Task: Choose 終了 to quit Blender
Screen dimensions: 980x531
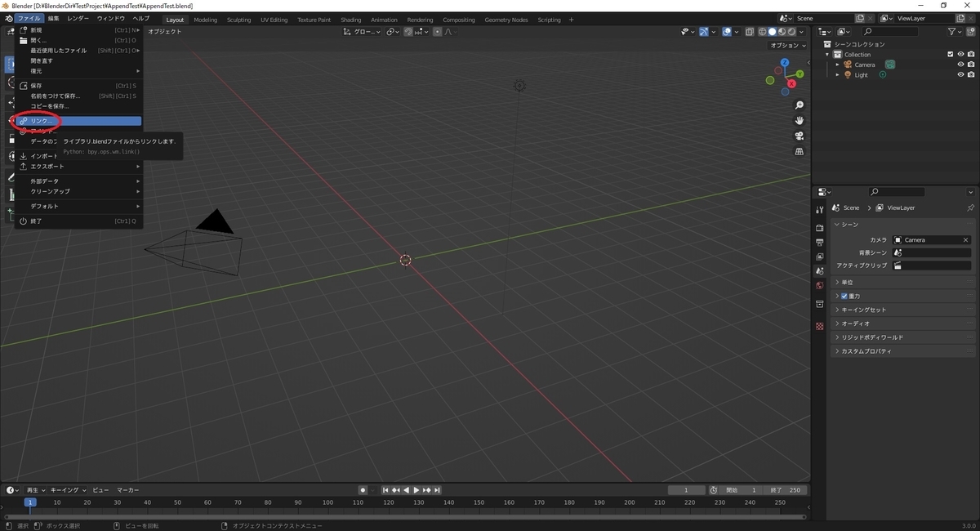Action: click(78, 221)
